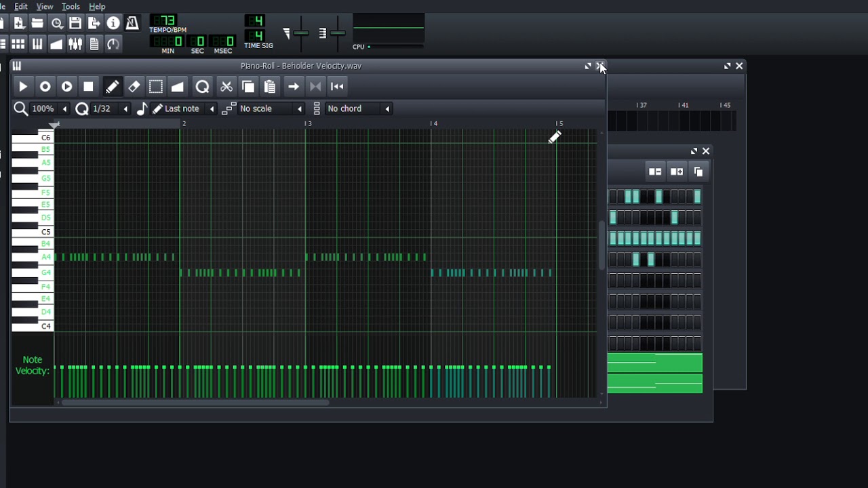The width and height of the screenshot is (868, 488).
Task: Show the Beat+Bassline Editor
Action: click(18, 44)
